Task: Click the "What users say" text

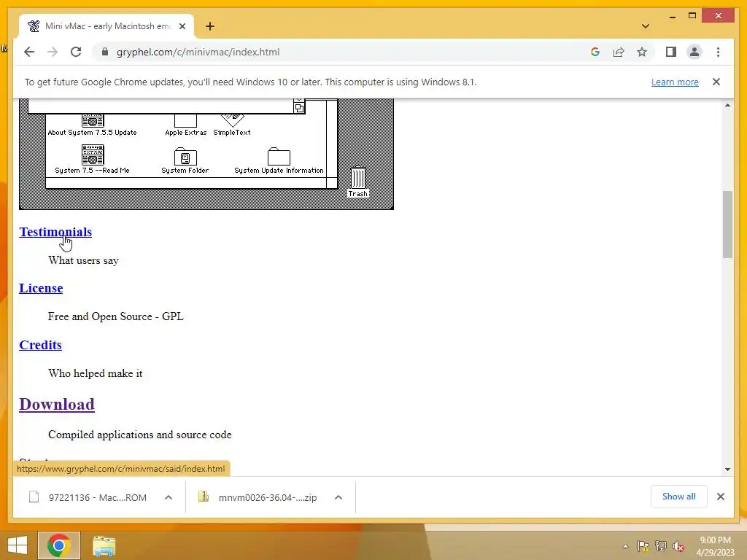Action: tap(83, 260)
